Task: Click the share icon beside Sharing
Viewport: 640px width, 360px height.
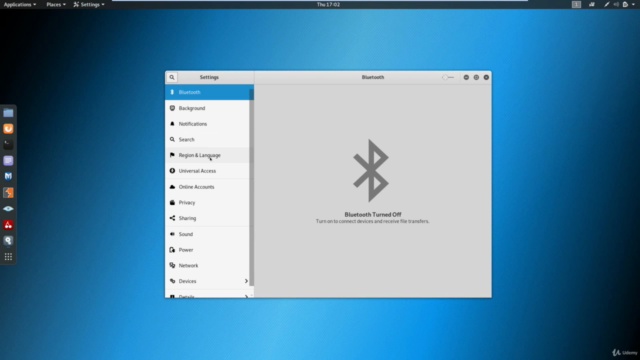Action: point(172,218)
